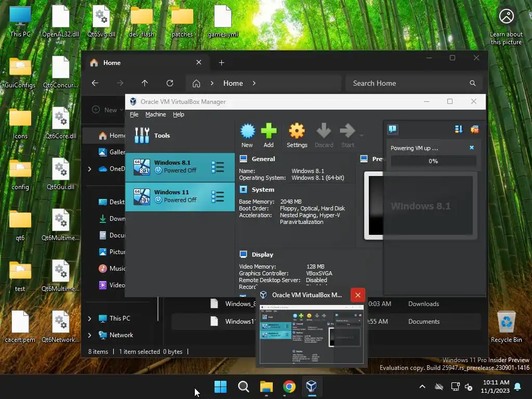Click VirtualBox icon on the taskbar

point(312,387)
